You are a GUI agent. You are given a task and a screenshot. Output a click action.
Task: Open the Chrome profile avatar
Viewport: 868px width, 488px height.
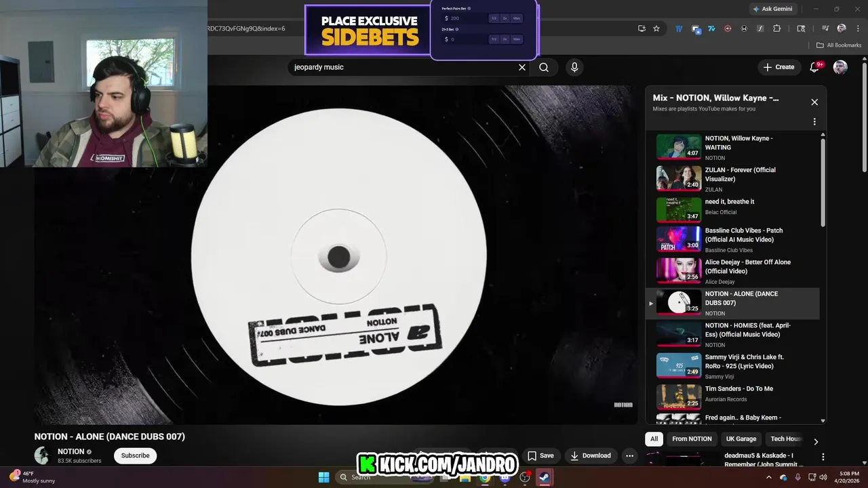(842, 28)
